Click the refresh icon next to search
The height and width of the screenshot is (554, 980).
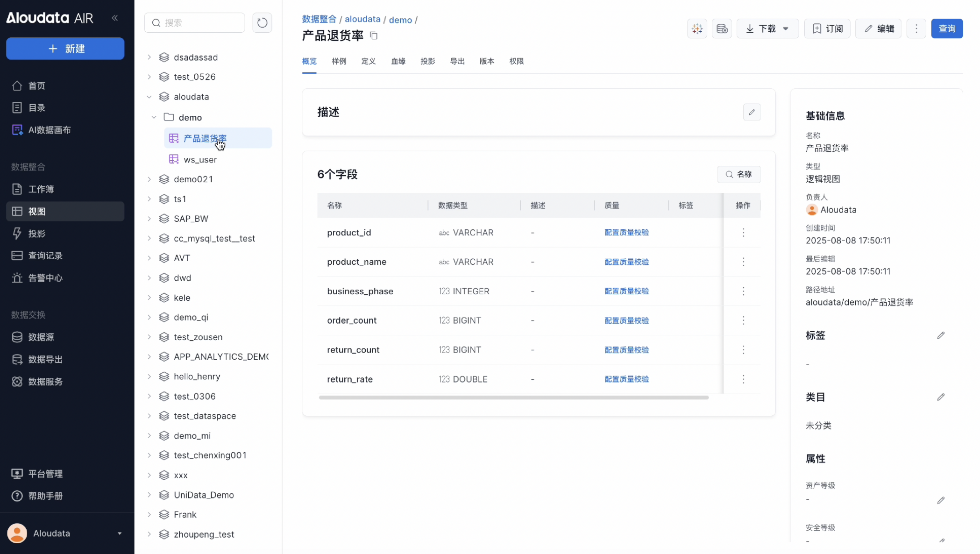pyautogui.click(x=262, y=22)
